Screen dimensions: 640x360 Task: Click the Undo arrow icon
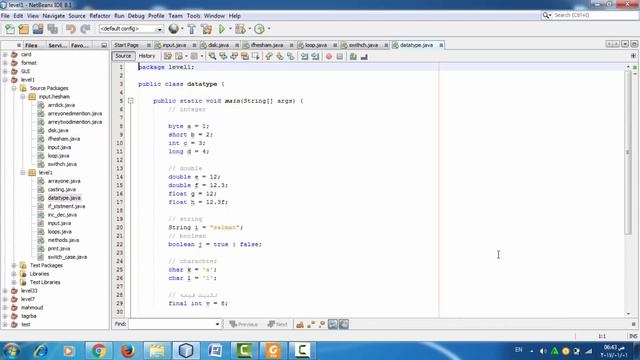point(71,29)
